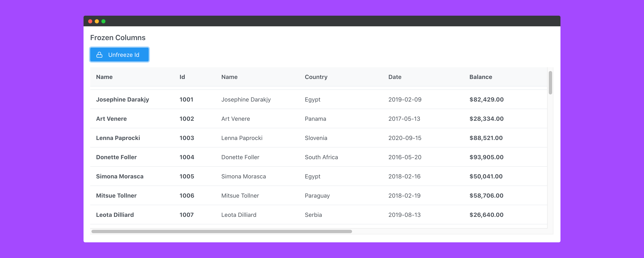Click the red close window dot
Image resolution: width=644 pixels, height=258 pixels.
click(90, 22)
